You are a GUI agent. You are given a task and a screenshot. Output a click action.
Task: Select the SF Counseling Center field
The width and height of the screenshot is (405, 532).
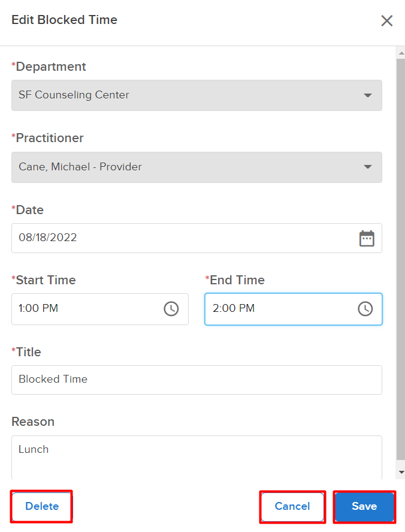point(197,95)
